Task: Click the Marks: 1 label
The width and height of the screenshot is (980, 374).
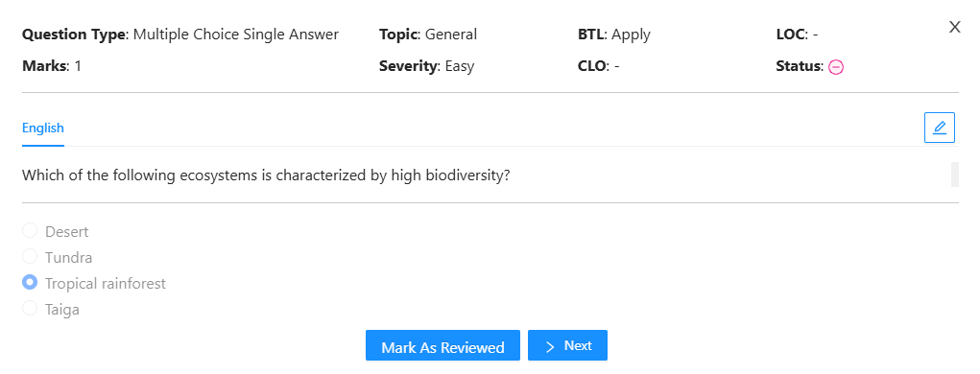Action: pyautogui.click(x=52, y=65)
